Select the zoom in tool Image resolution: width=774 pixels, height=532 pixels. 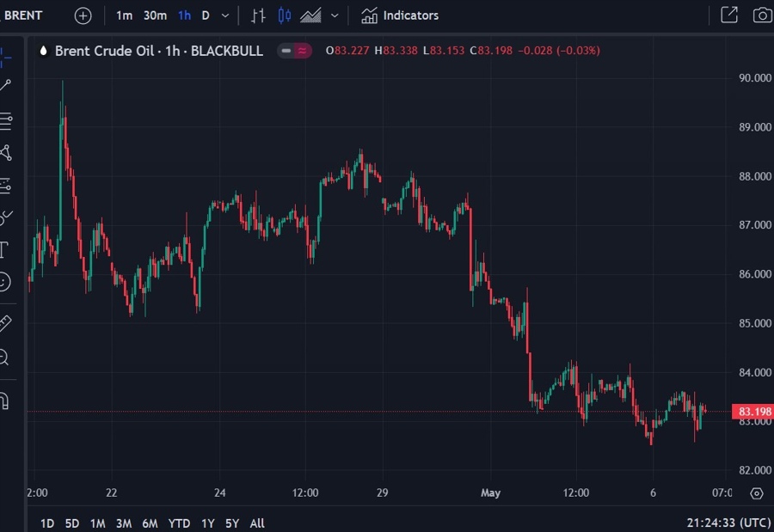pyautogui.click(x=4, y=358)
